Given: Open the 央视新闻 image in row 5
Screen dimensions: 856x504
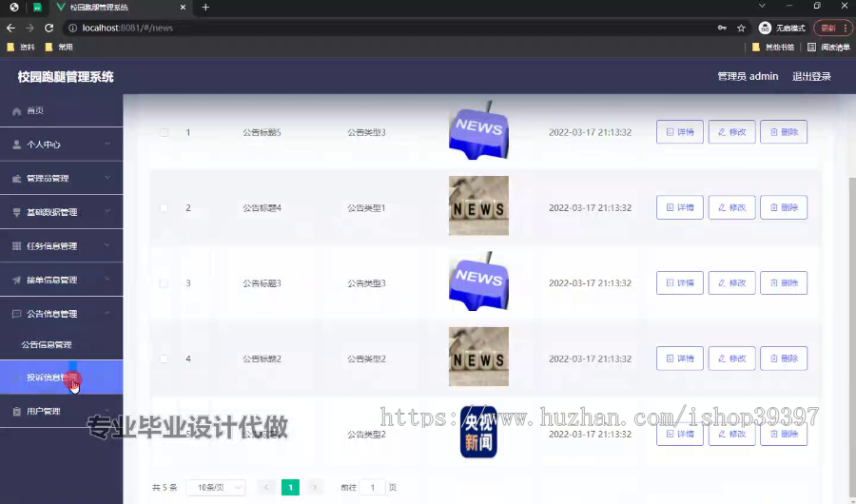Looking at the screenshot, I should [478, 432].
